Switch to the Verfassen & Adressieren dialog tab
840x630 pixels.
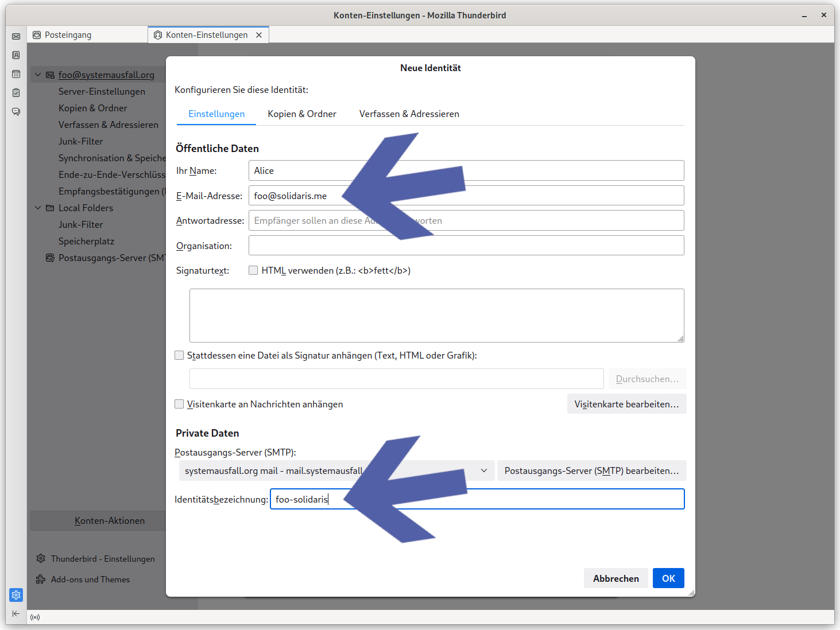409,114
